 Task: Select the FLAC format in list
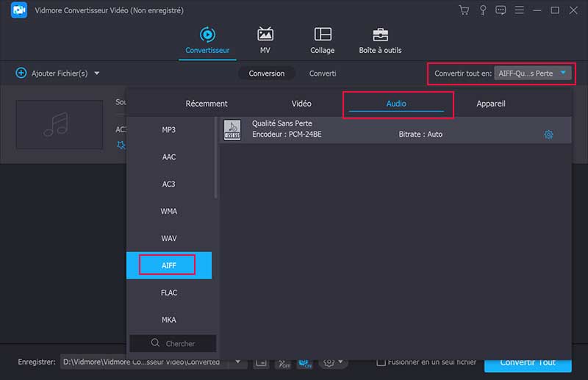click(169, 293)
